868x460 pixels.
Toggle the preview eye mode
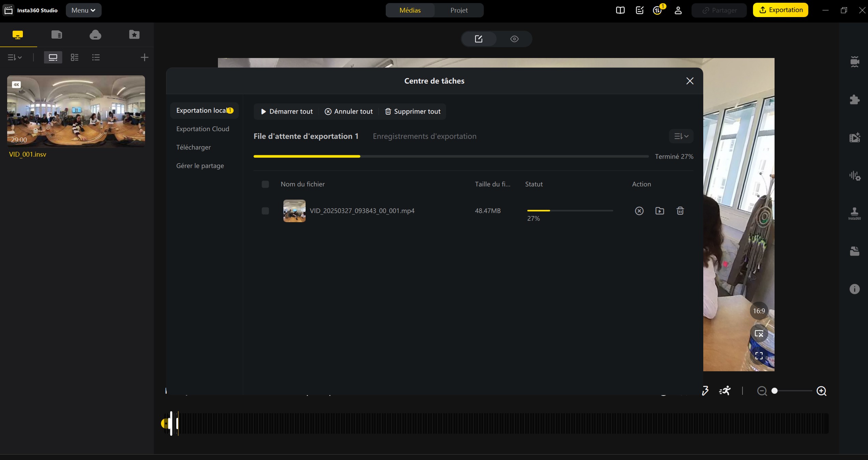tap(514, 39)
